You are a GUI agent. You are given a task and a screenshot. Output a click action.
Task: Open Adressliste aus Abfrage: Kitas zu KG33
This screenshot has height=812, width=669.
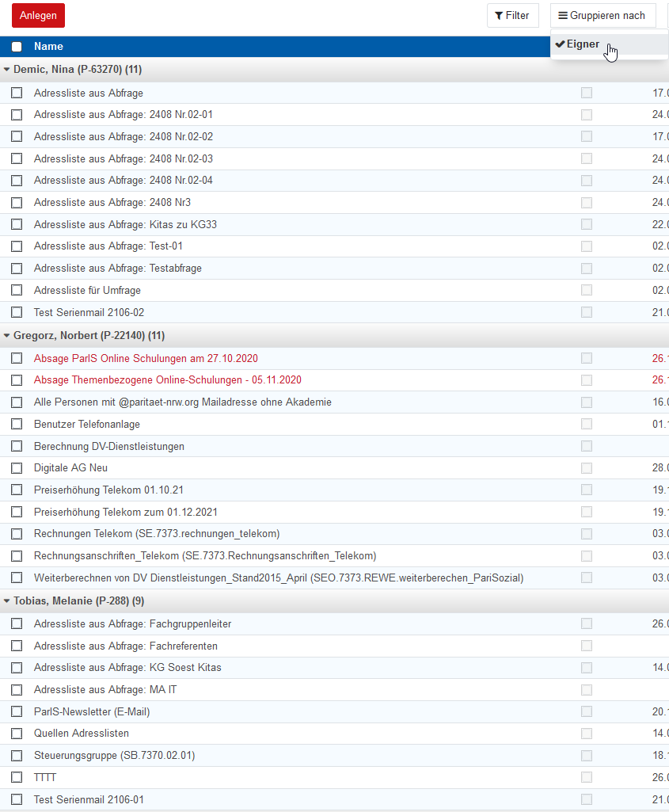pos(125,225)
